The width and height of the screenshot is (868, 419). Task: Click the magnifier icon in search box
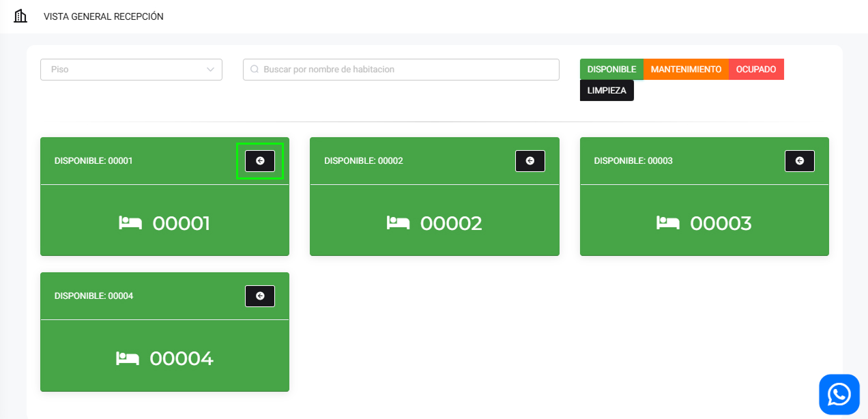coord(255,70)
